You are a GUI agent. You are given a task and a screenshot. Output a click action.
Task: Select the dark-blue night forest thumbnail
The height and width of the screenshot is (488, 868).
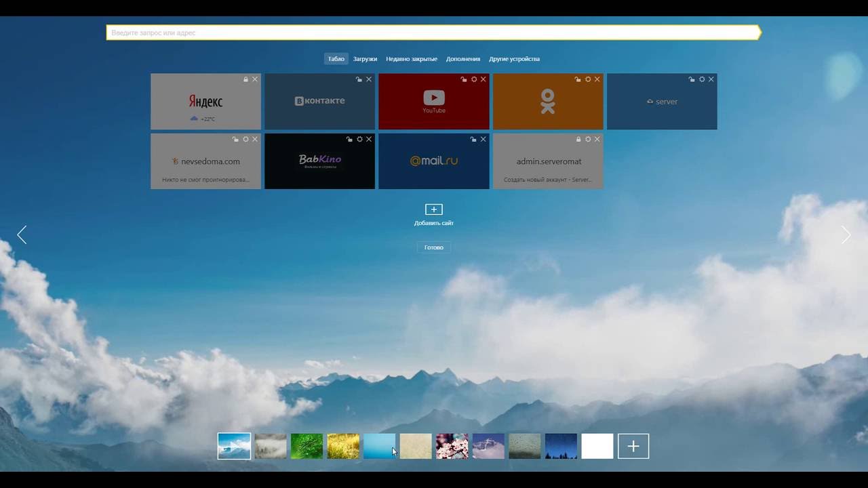pos(561,446)
